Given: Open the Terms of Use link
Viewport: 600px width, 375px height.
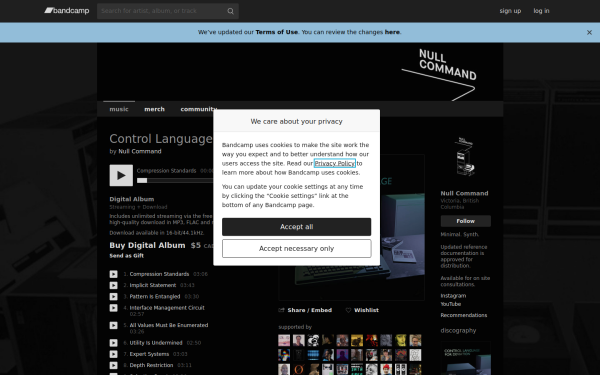Looking at the screenshot, I should point(277,32).
